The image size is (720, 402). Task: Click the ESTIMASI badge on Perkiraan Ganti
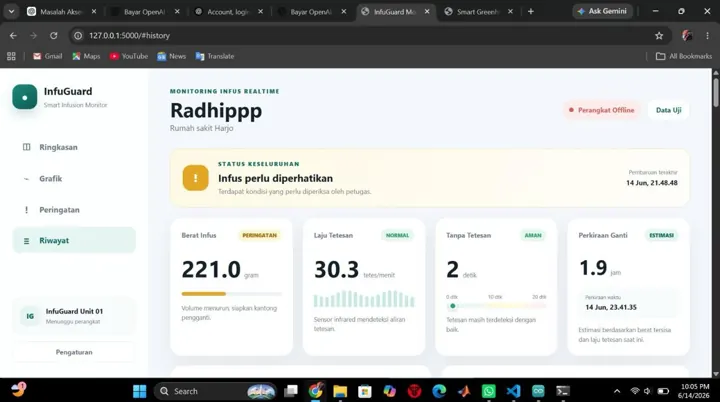(x=661, y=235)
